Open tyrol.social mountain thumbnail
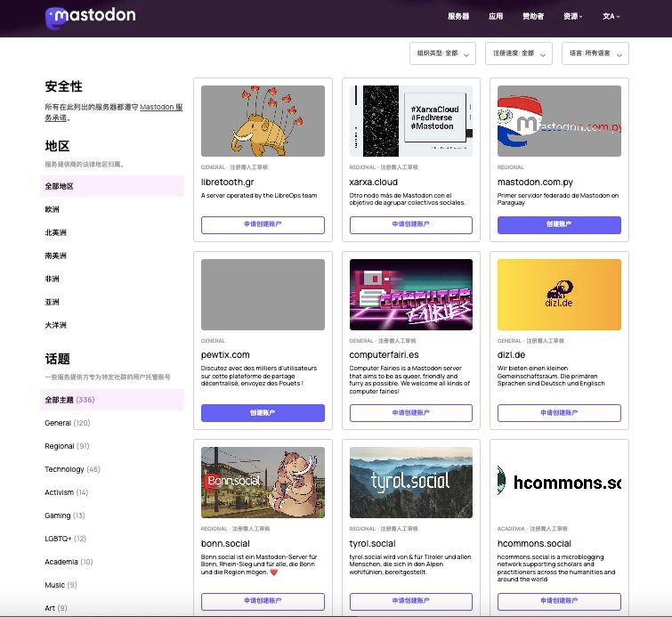Image resolution: width=672 pixels, height=617 pixels. 411,483
